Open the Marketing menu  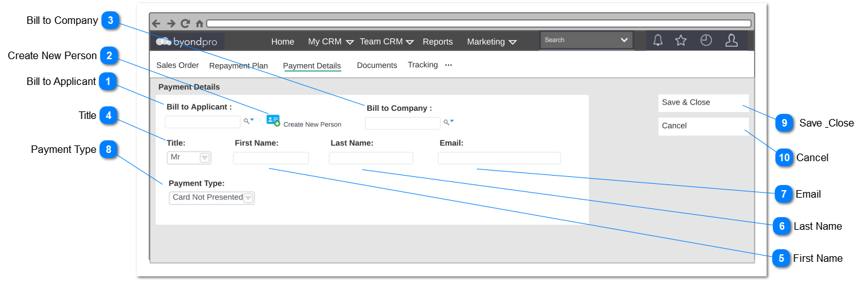tap(486, 42)
